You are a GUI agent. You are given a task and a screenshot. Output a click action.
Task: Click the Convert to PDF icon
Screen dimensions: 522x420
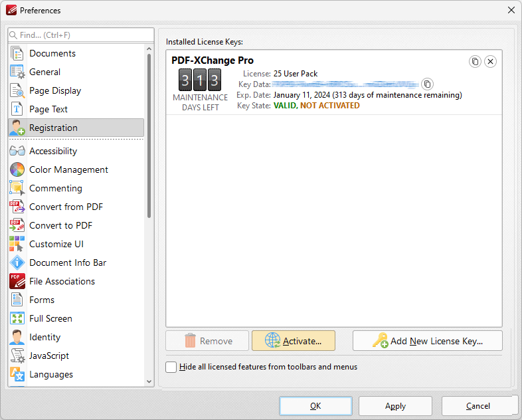pyautogui.click(x=17, y=225)
